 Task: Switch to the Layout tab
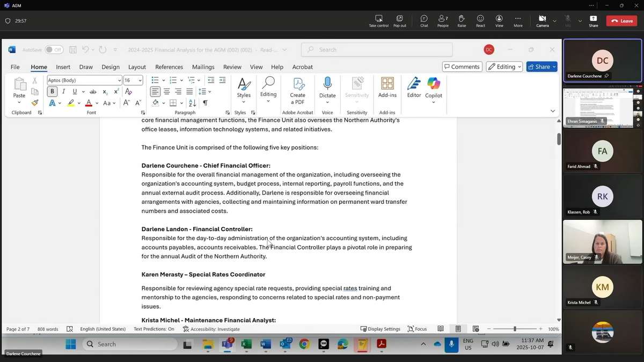[x=137, y=67]
